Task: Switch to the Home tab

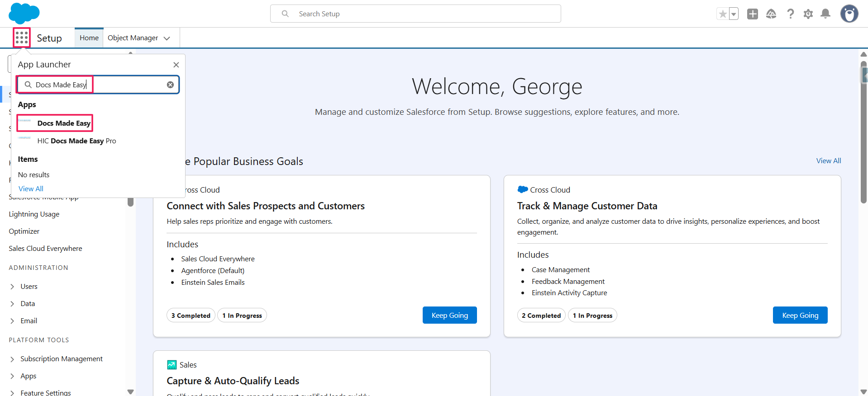Action: pos(89,38)
